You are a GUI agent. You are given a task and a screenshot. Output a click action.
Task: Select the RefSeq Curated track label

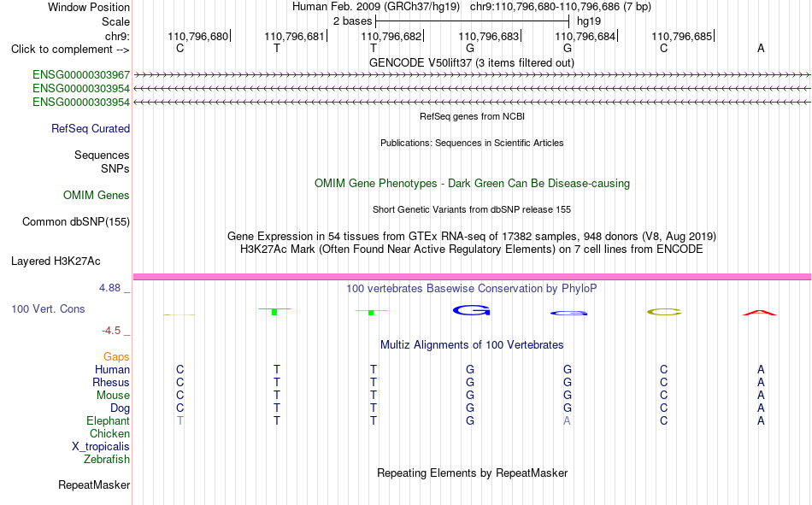[90, 128]
